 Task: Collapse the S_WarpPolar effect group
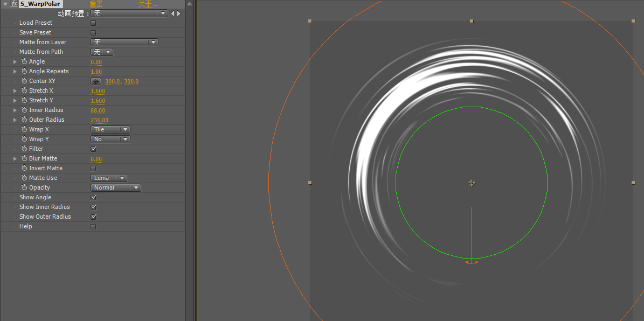pos(5,4)
